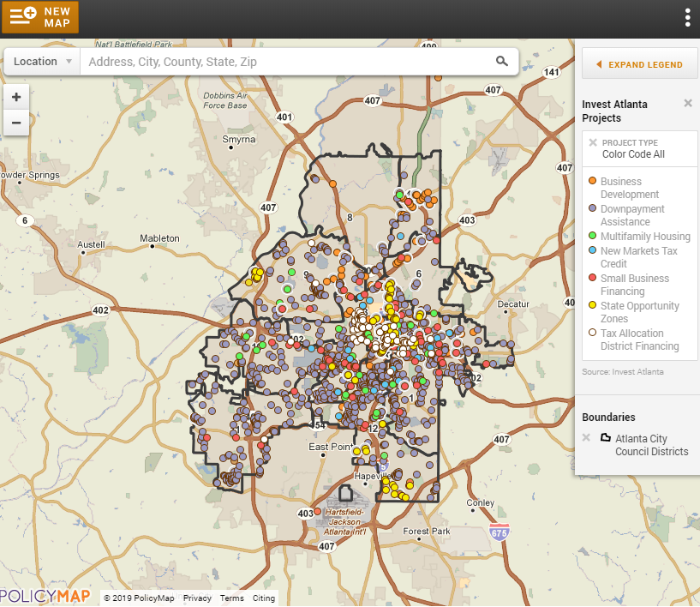Click the route 401 shield marker
Viewport: 700px width, 607px height.
tap(284, 117)
